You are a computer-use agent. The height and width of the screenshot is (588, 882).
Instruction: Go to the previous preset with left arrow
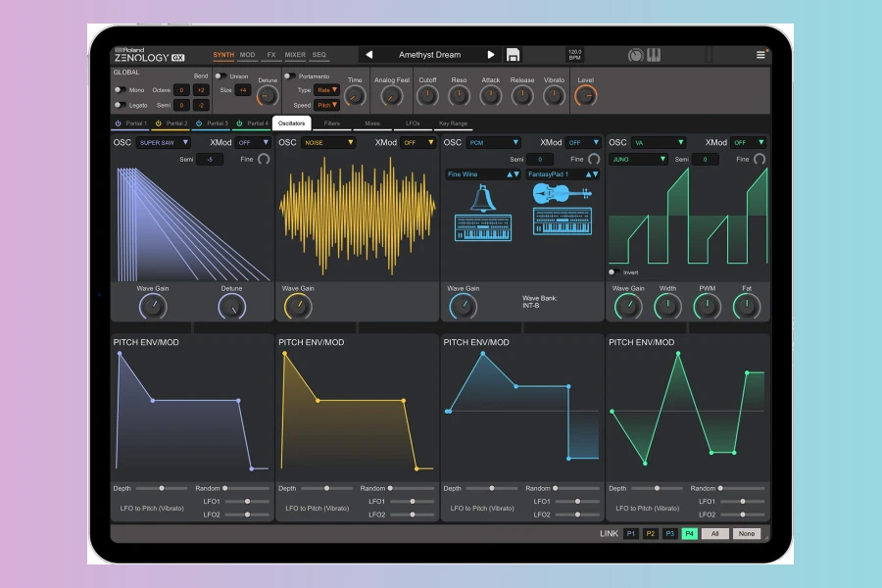pyautogui.click(x=369, y=55)
